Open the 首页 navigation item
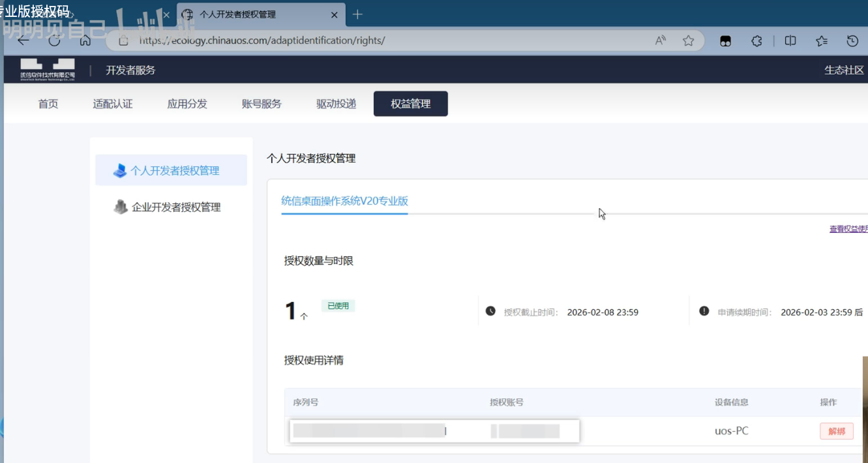The height and width of the screenshot is (463, 868). [x=48, y=104]
